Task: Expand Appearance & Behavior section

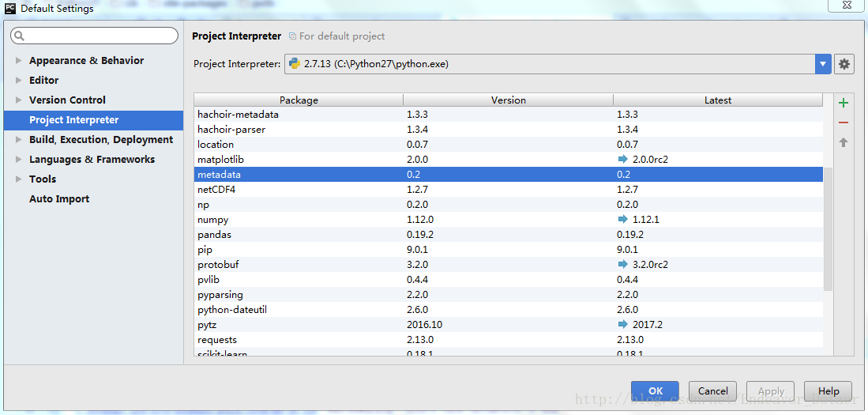Action: point(19,60)
